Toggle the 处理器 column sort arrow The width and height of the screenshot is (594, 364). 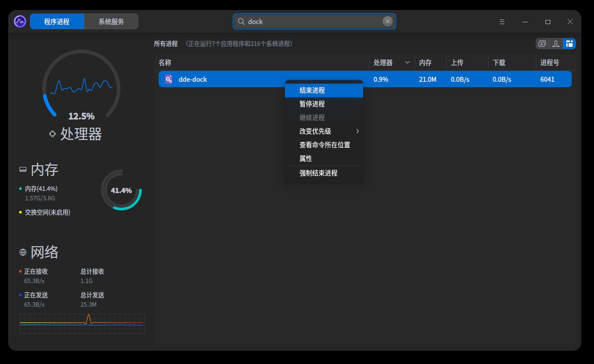pyautogui.click(x=407, y=63)
